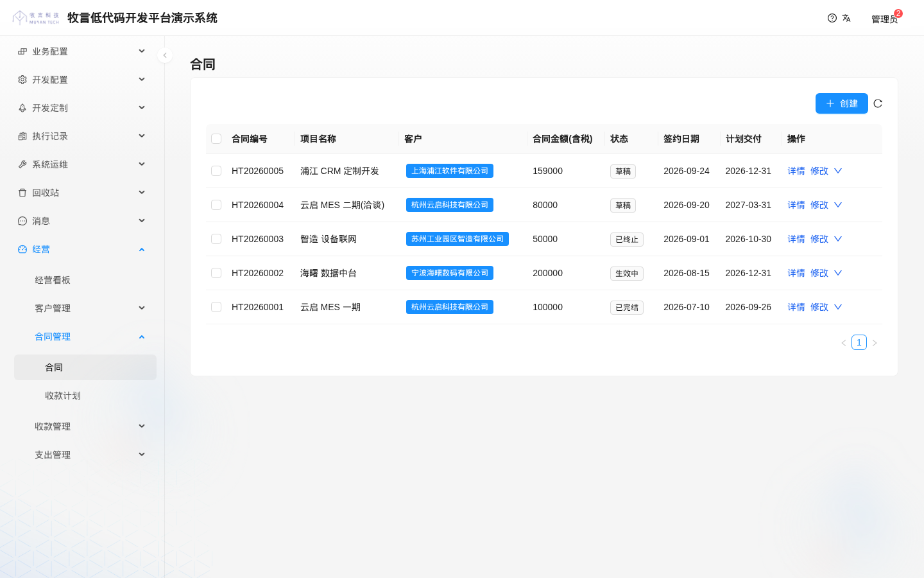Open the 经营看板 menu item

(x=85, y=280)
